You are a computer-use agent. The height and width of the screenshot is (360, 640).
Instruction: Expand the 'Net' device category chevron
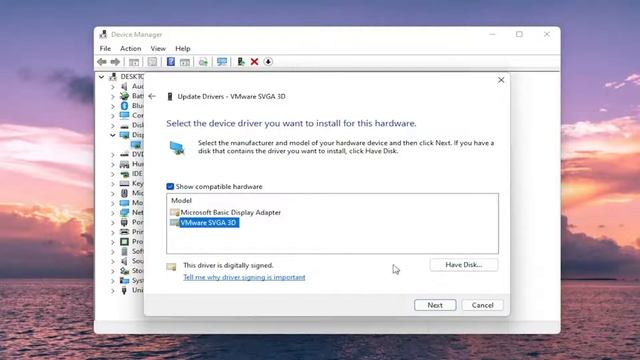tap(113, 213)
